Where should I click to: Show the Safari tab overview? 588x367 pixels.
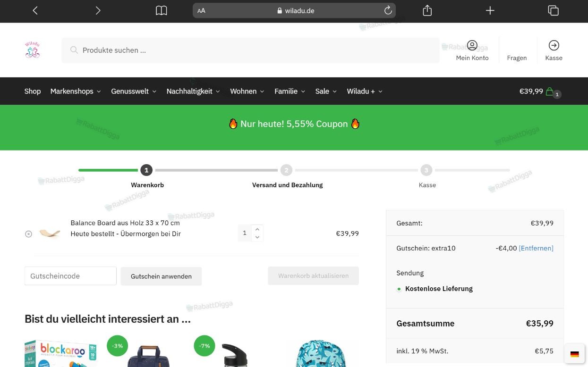(x=553, y=10)
